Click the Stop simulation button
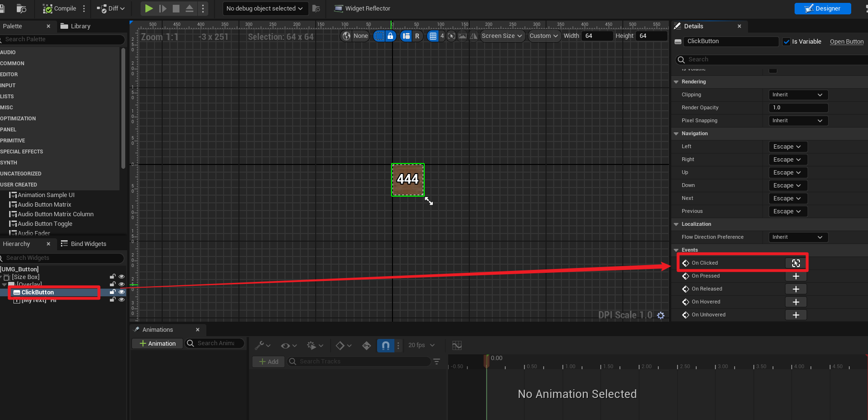The width and height of the screenshot is (868, 420). click(176, 9)
